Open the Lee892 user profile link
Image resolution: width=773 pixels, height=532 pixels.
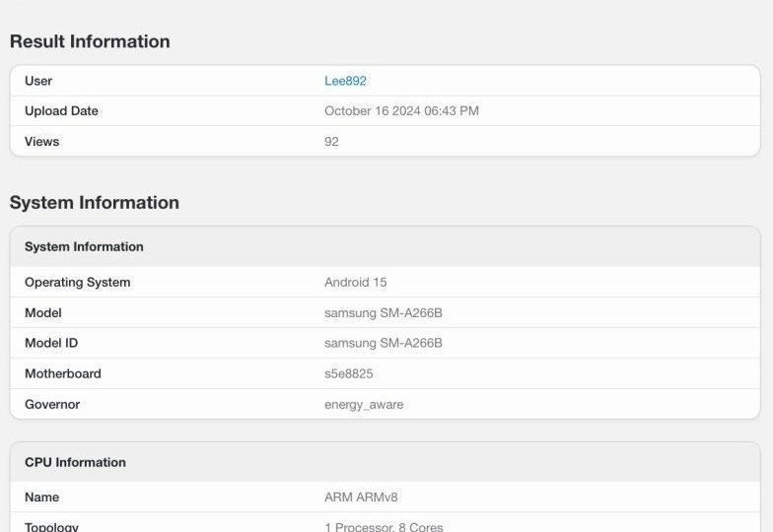[x=345, y=81]
